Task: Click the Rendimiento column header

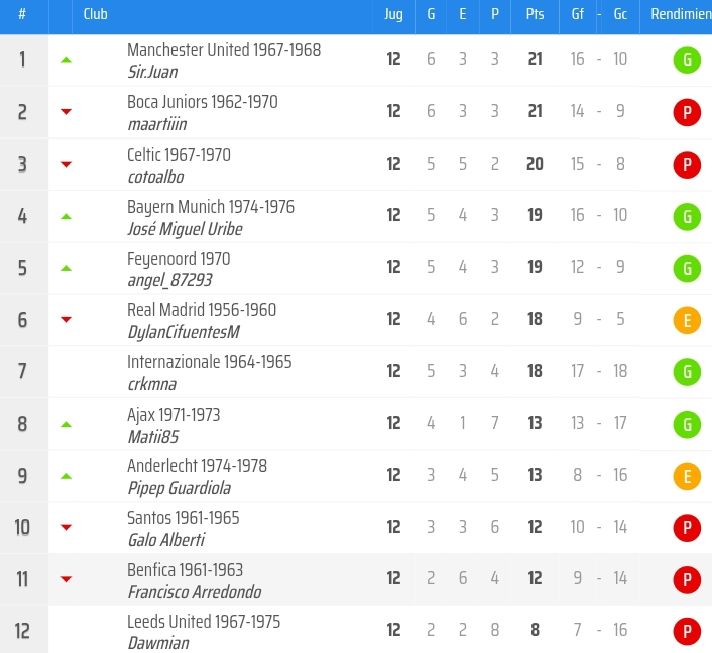Action: (680, 15)
